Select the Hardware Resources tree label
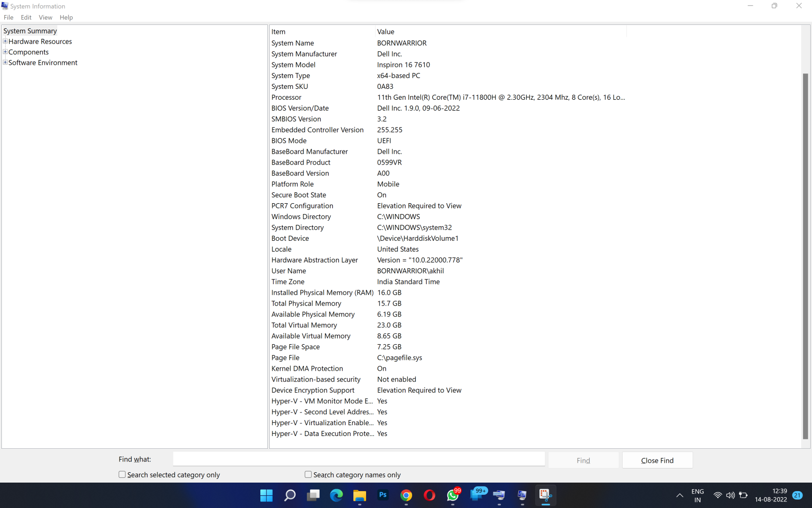812x508 pixels. tap(40, 41)
